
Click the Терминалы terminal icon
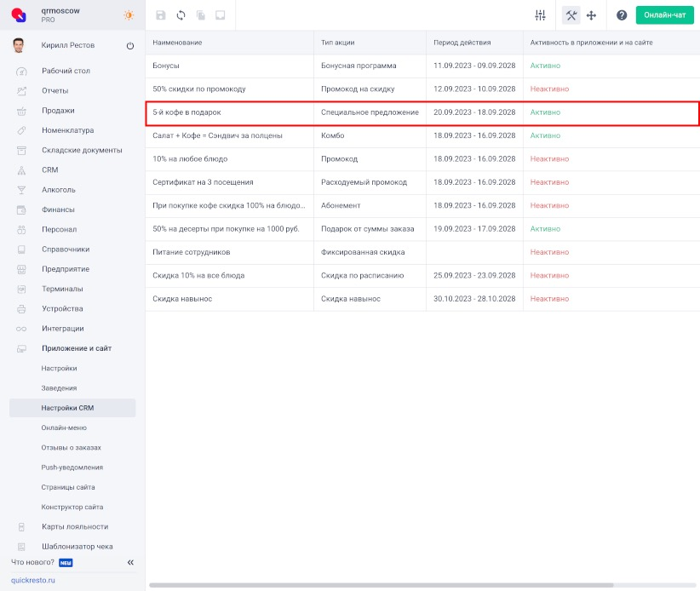pyautogui.click(x=21, y=290)
